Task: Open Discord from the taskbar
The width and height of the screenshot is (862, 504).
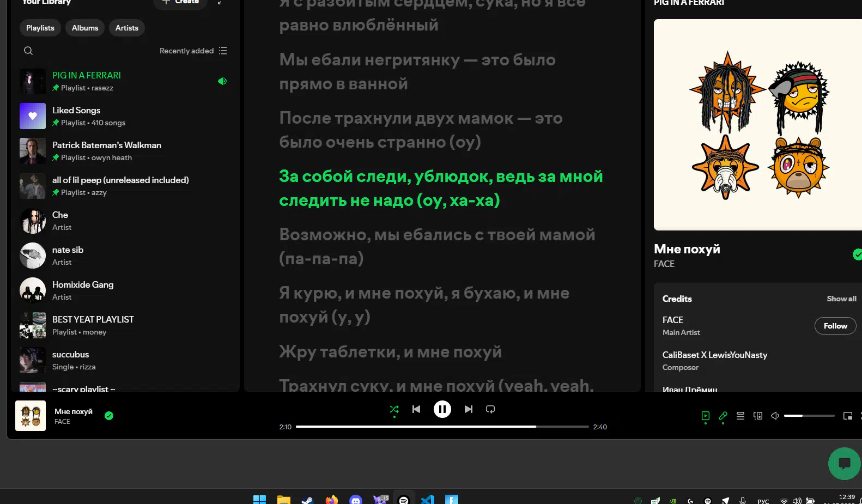Action: pyautogui.click(x=355, y=500)
